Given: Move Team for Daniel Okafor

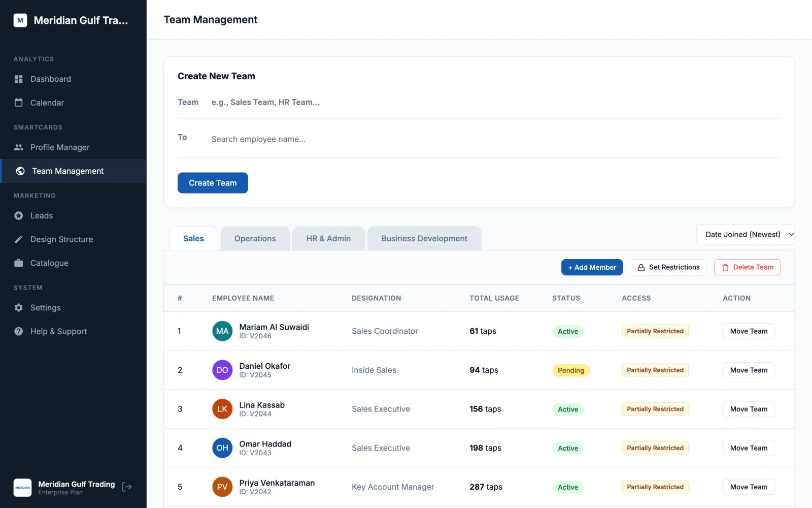Looking at the screenshot, I should click(x=749, y=370).
